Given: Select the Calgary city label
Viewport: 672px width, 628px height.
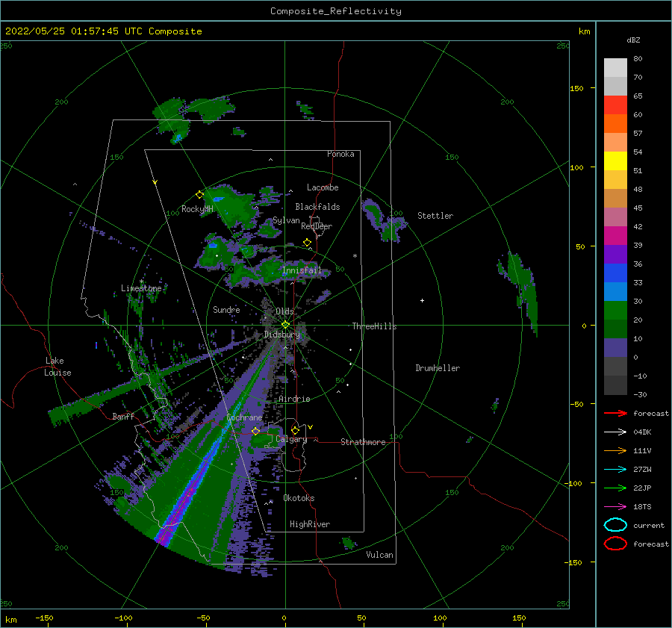Looking at the screenshot, I should click(291, 439).
